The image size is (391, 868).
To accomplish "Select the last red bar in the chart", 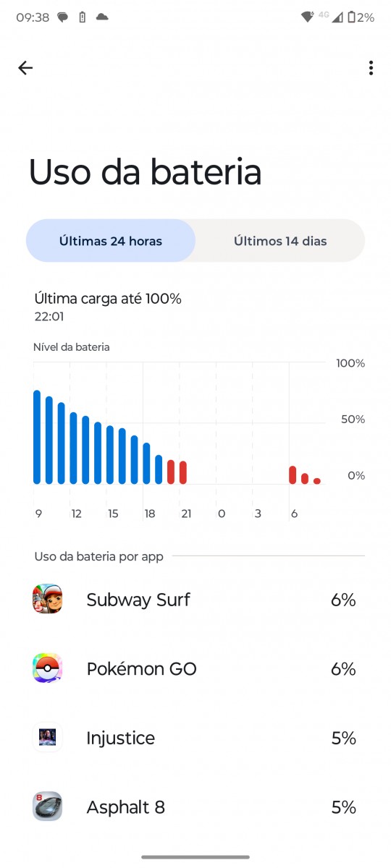I will [317, 481].
